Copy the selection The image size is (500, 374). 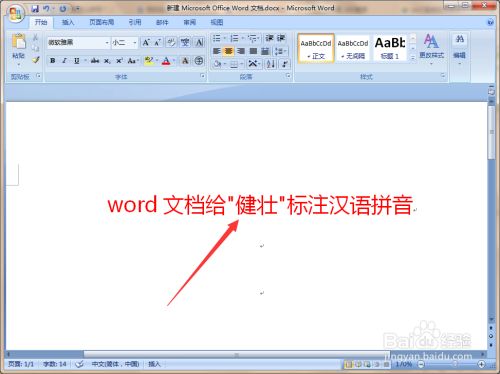tap(35, 48)
